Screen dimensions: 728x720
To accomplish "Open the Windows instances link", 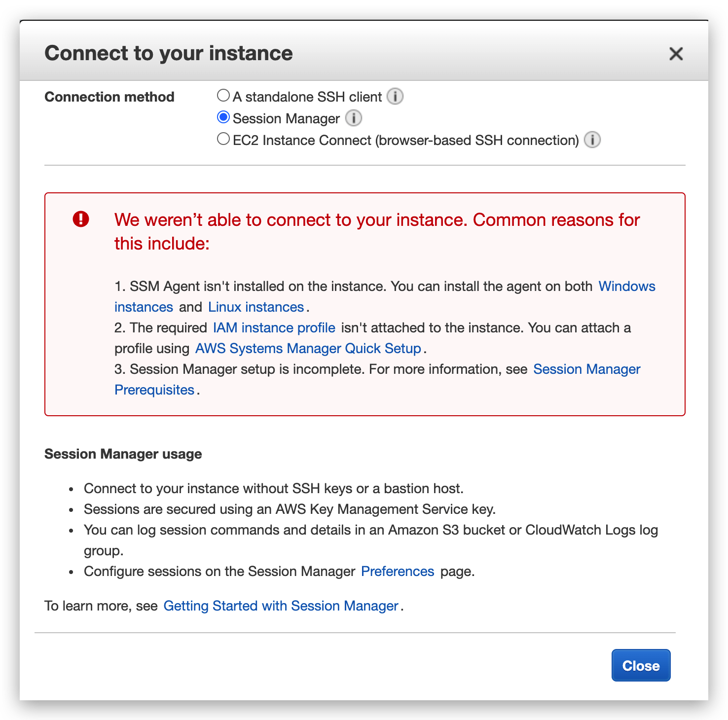I will (627, 286).
